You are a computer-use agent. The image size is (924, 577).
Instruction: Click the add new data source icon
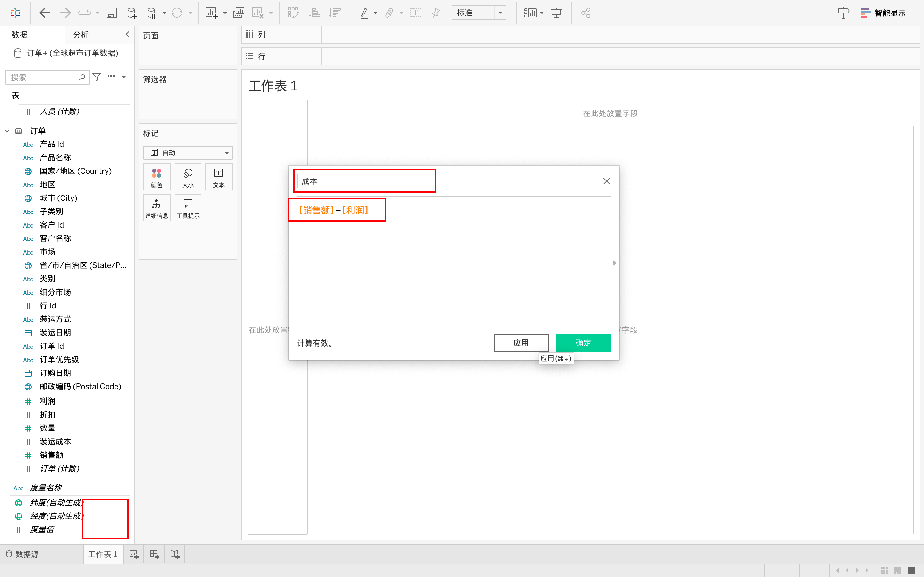click(x=132, y=13)
